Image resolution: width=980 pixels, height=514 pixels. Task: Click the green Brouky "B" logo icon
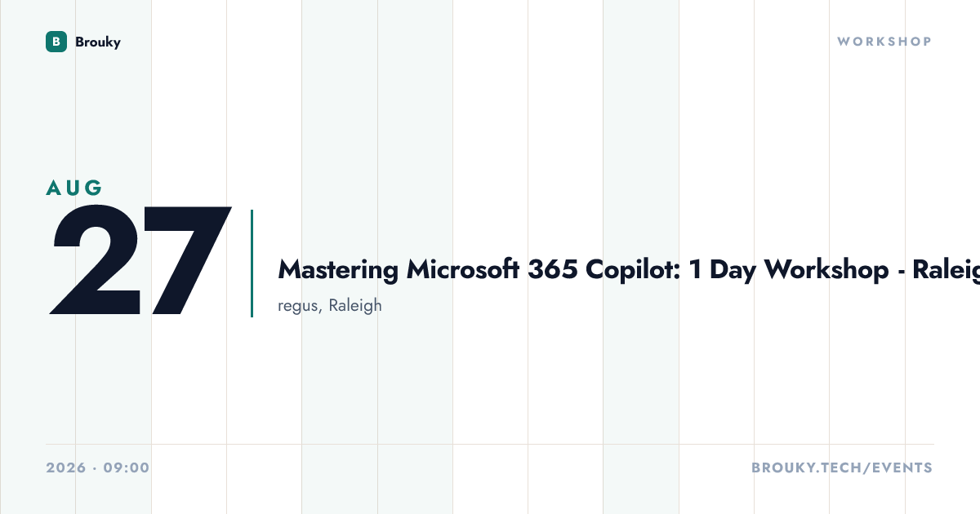coord(56,42)
